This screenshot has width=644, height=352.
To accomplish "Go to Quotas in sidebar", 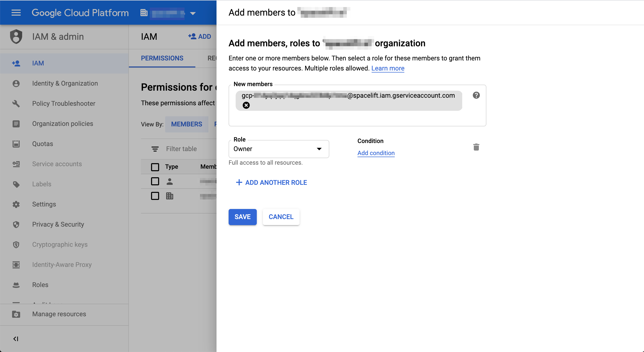I will 43,144.
